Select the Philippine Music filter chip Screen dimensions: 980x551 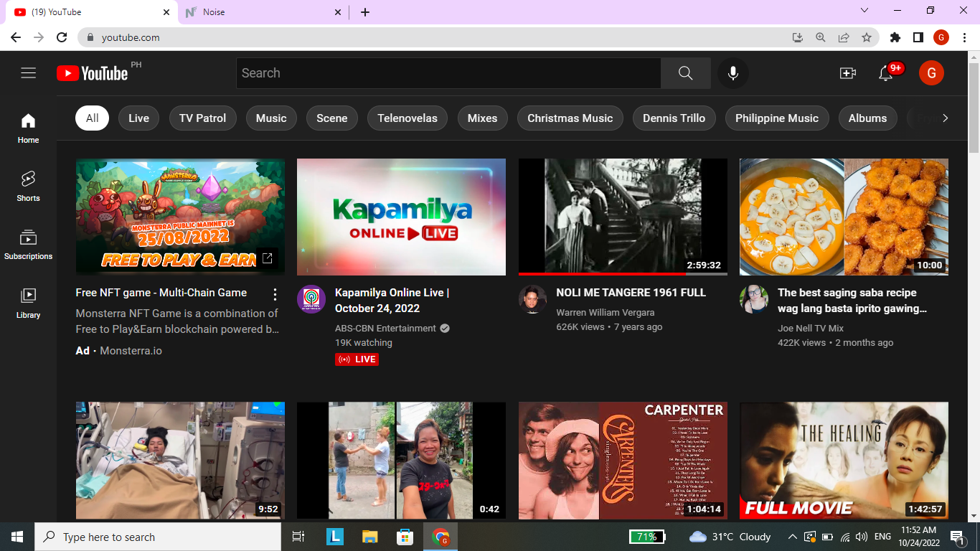click(x=777, y=118)
